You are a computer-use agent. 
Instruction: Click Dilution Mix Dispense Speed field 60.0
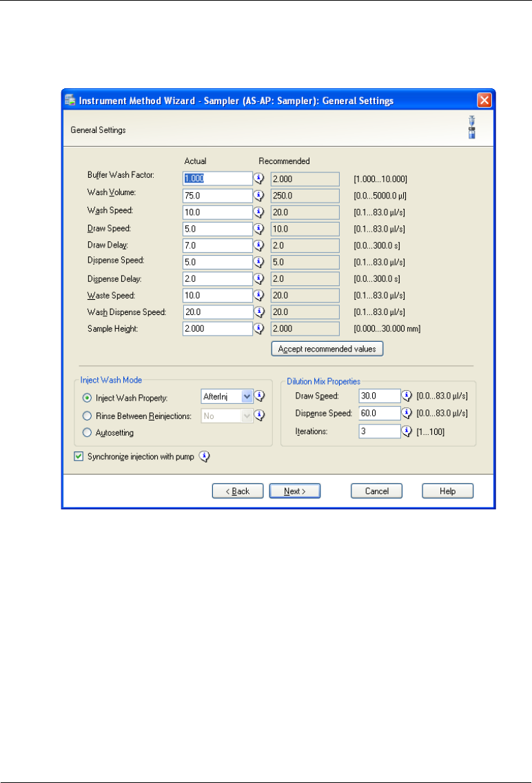pyautogui.click(x=380, y=413)
